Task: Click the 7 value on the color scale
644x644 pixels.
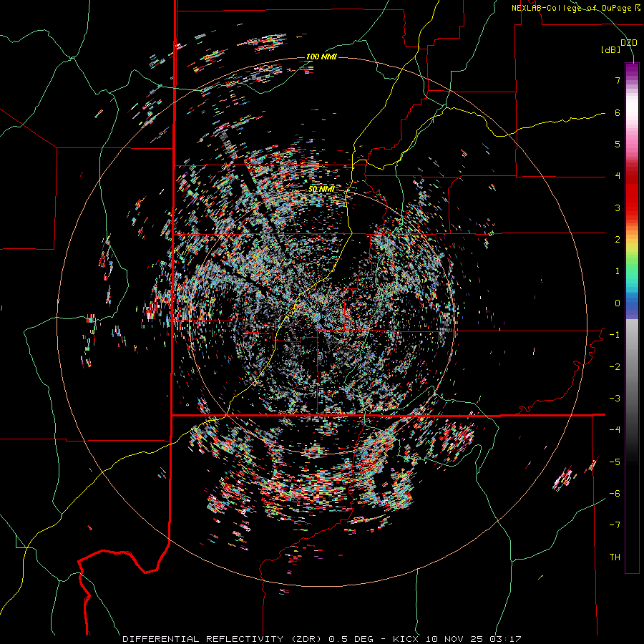Action: [x=618, y=80]
